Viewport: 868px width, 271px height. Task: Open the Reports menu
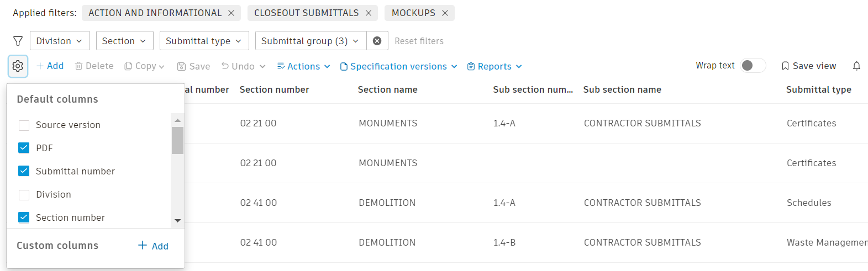(495, 66)
